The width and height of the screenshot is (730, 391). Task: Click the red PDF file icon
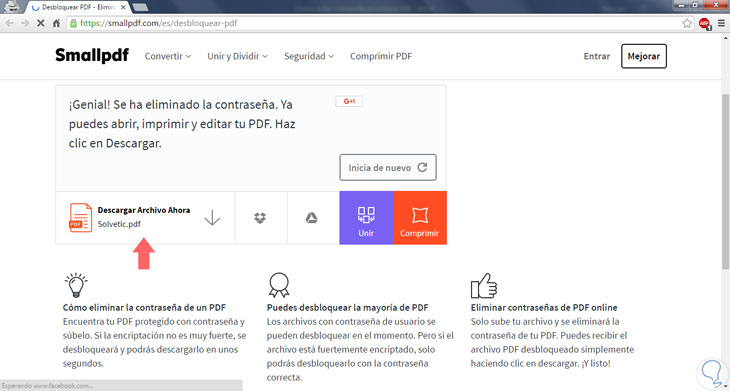tap(81, 217)
